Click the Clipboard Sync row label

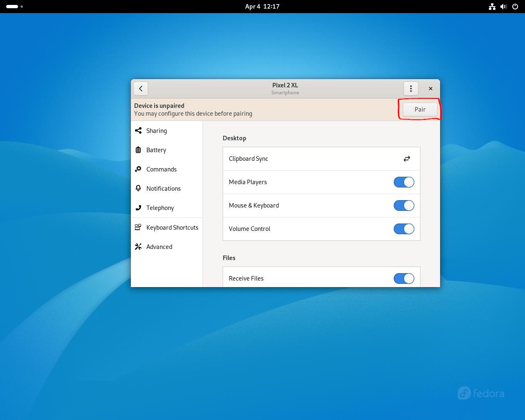pos(249,159)
